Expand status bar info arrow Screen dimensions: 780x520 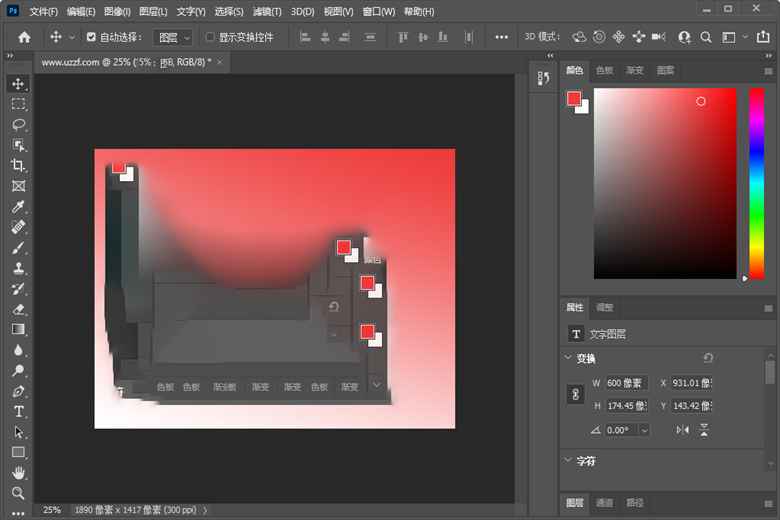point(205,510)
